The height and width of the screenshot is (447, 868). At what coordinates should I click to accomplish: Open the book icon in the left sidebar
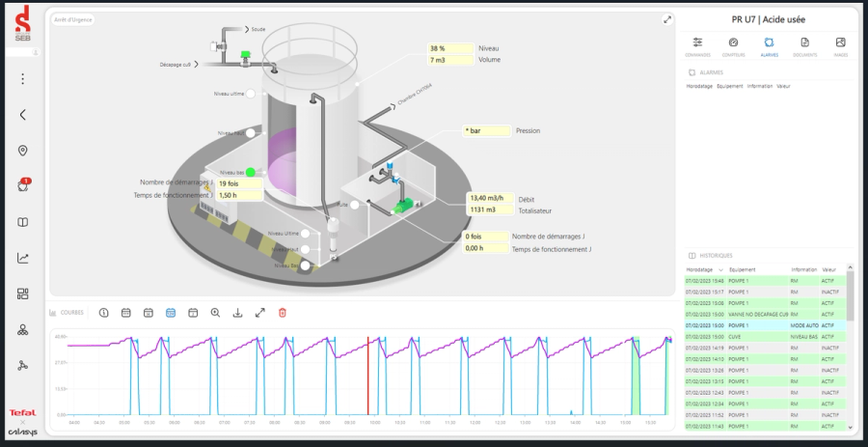(x=23, y=222)
